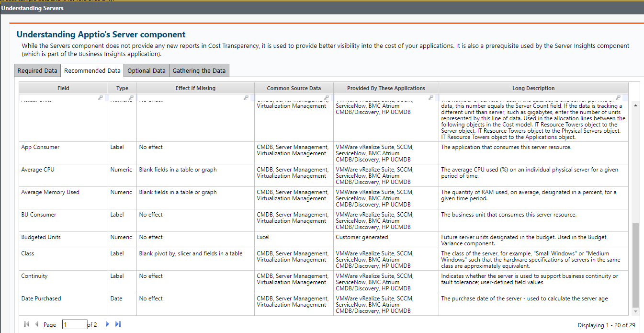This screenshot has height=333, width=644.
Task: Open the Gathering the Data tab
Action: coord(199,70)
